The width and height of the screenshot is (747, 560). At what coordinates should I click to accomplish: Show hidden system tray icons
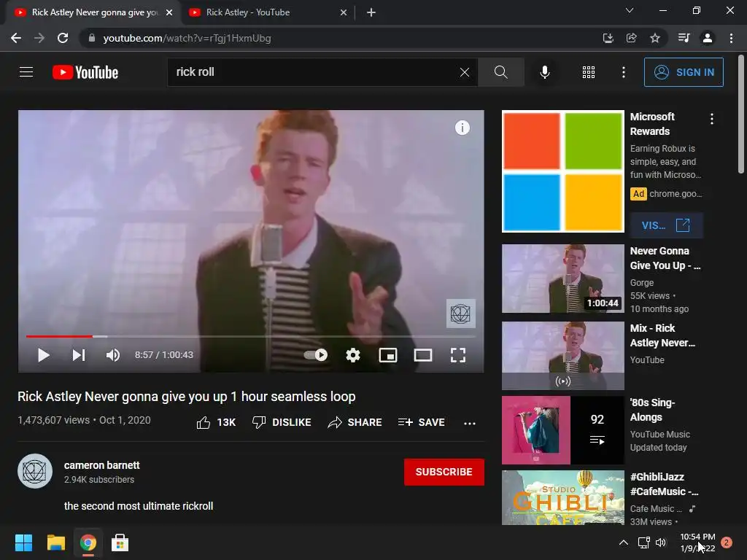pos(623,542)
